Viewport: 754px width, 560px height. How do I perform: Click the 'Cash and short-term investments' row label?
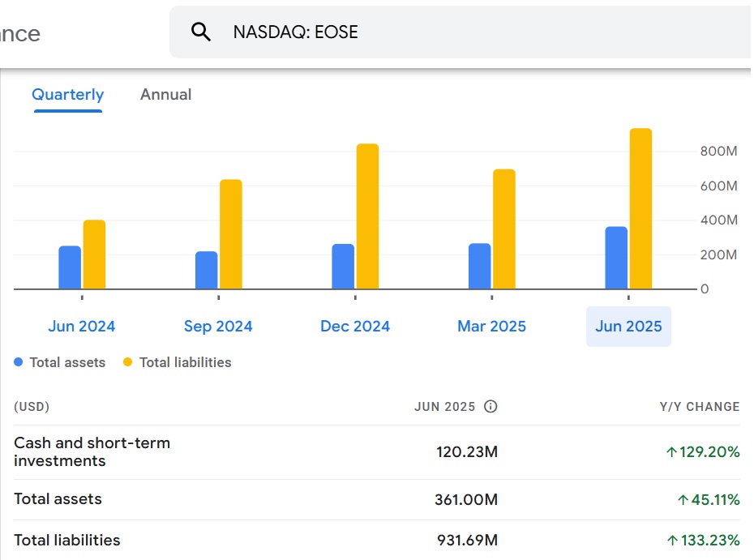coord(92,452)
